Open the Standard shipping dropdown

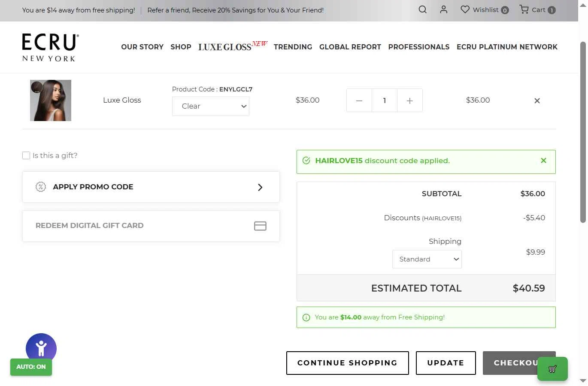click(x=427, y=259)
